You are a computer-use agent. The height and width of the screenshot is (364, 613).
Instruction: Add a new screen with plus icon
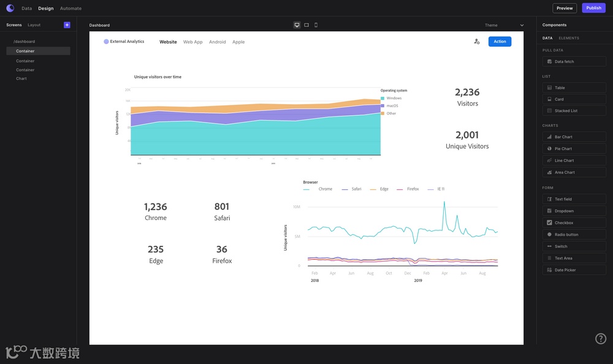(67, 25)
